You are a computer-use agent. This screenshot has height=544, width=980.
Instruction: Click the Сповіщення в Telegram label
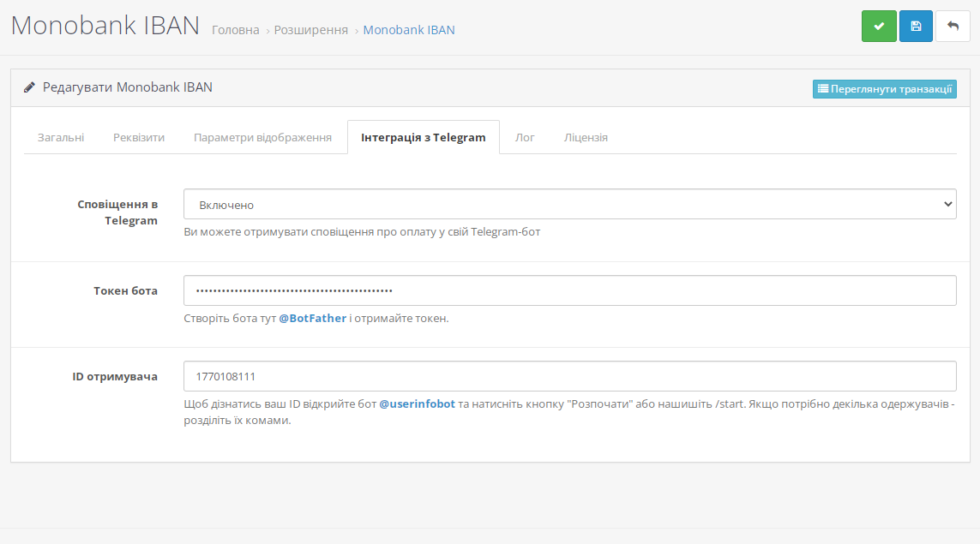point(117,212)
